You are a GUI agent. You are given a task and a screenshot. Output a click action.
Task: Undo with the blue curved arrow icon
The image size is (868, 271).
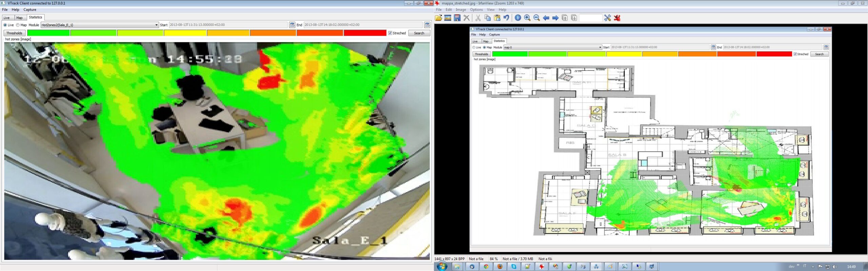pos(506,18)
